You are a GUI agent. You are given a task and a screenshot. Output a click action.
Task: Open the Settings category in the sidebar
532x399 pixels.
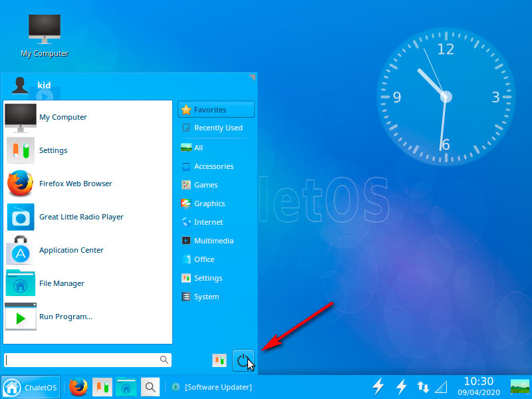coord(216,278)
